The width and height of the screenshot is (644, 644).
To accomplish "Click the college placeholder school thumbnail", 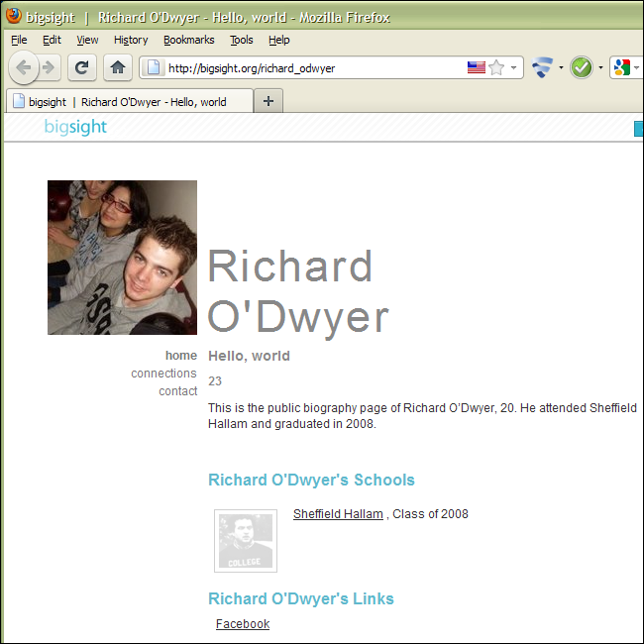I will coord(246,541).
